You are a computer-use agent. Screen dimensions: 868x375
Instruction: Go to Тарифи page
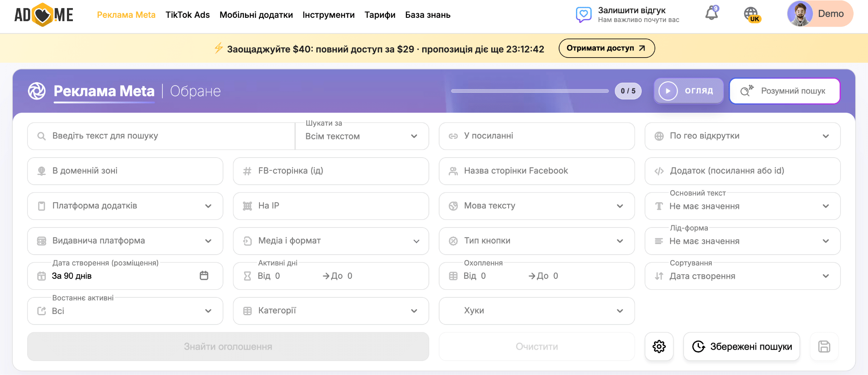[x=380, y=15]
